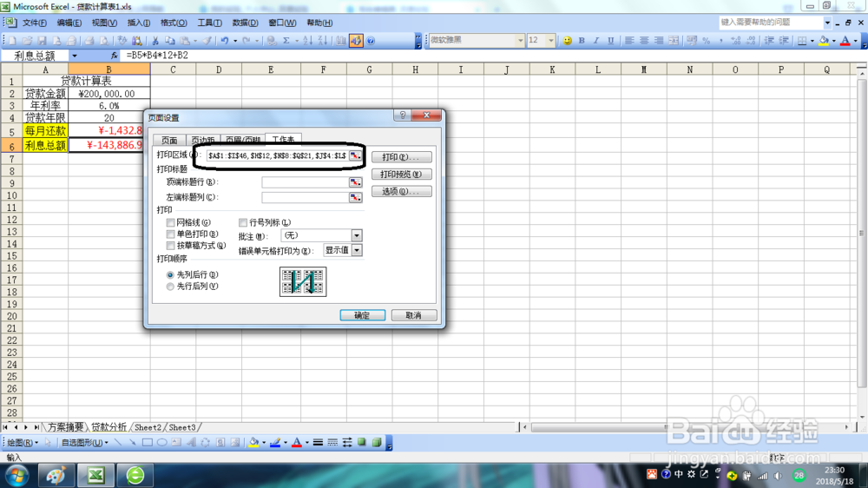
Task: Select the 先列后行 radio button
Action: tap(170, 274)
